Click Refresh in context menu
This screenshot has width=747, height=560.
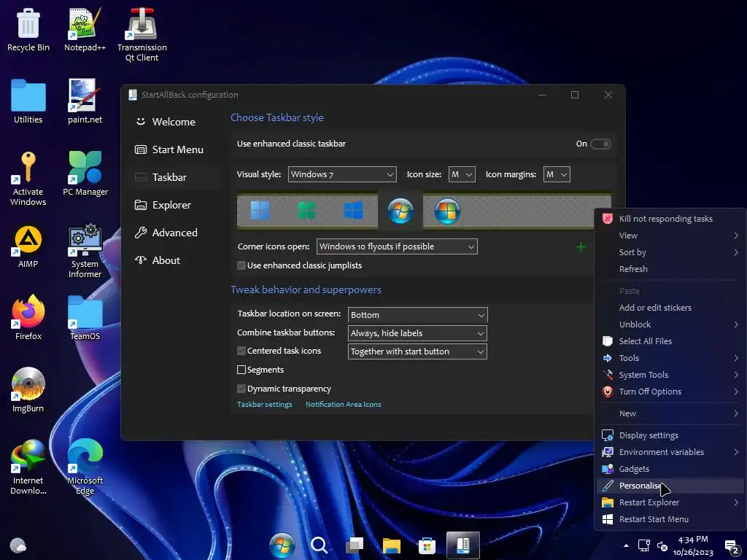click(x=670, y=269)
